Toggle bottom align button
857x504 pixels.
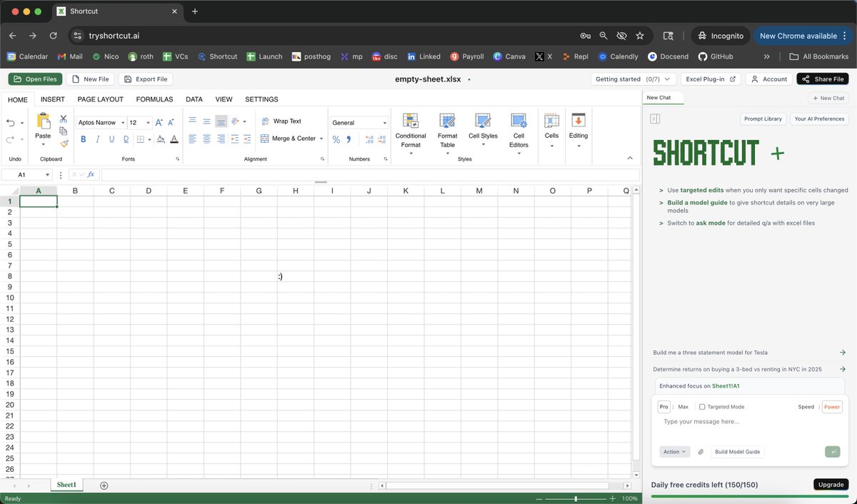[221, 121]
